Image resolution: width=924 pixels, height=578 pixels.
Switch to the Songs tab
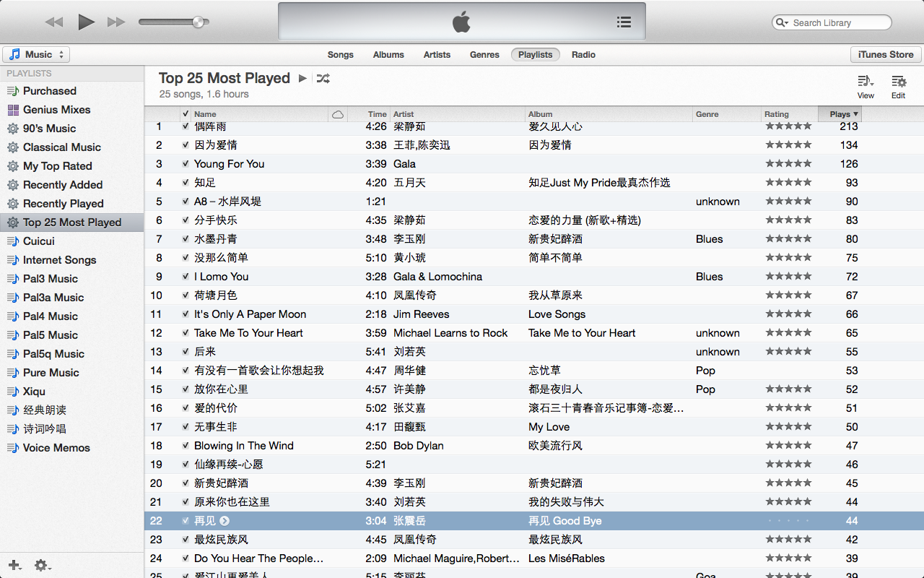point(341,54)
